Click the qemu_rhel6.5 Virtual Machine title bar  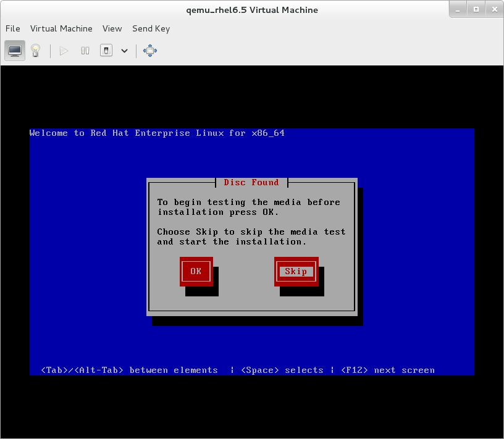(252, 10)
